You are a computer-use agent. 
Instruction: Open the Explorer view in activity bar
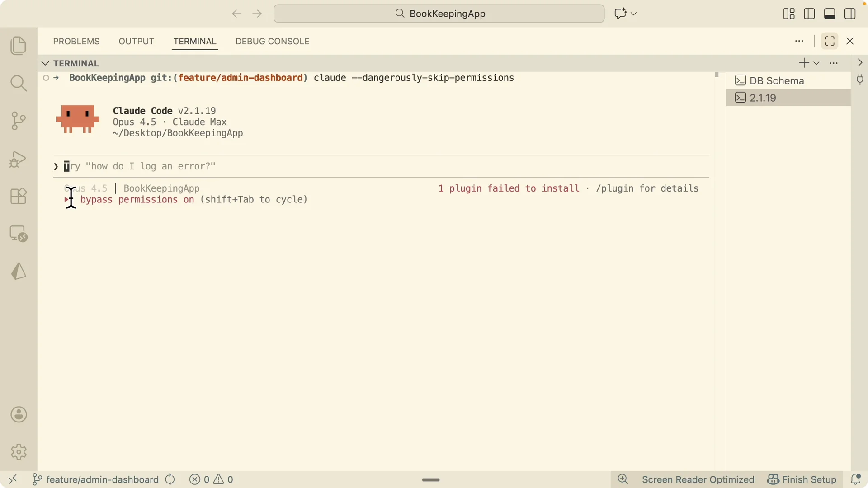click(x=19, y=46)
